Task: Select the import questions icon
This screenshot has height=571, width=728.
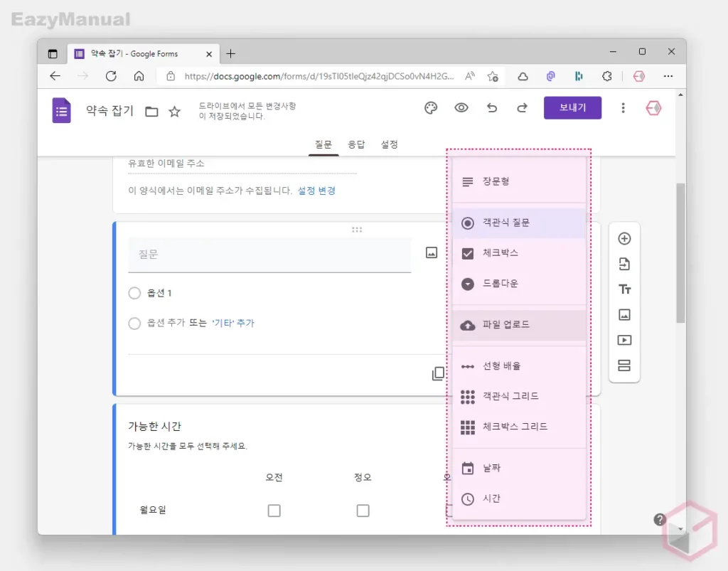Action: point(624,264)
